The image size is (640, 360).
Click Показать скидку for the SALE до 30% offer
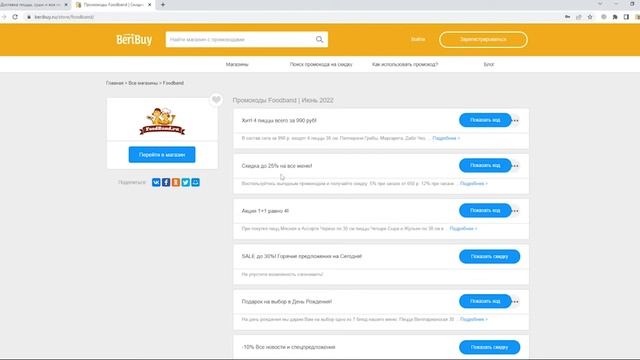pos(489,256)
